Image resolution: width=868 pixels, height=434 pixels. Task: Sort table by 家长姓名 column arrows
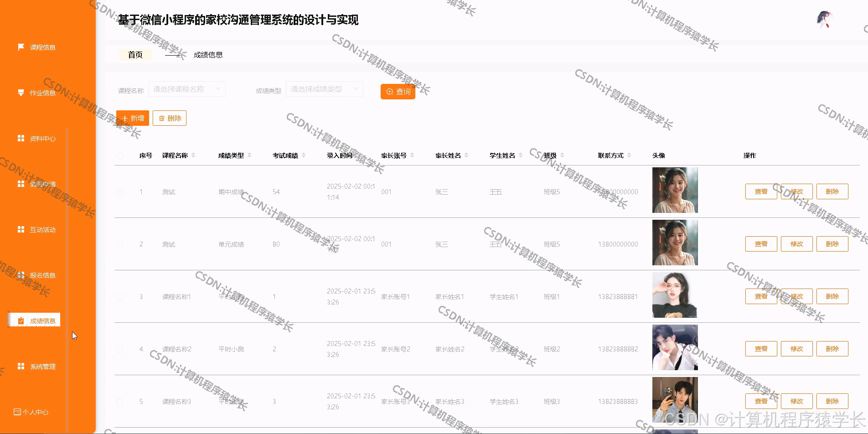tap(466, 155)
